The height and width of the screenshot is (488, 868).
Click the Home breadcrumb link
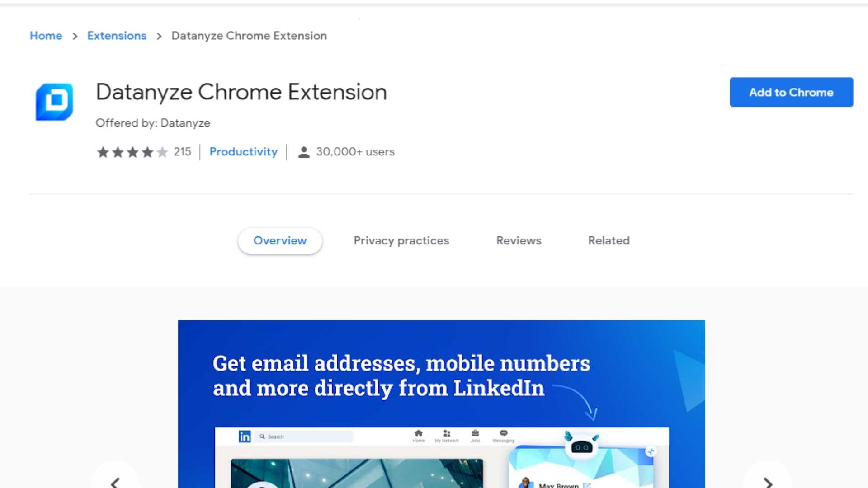(x=46, y=35)
